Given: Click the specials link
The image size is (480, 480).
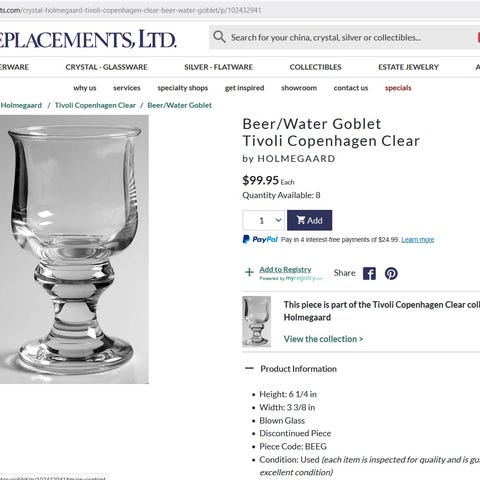Looking at the screenshot, I should [398, 88].
